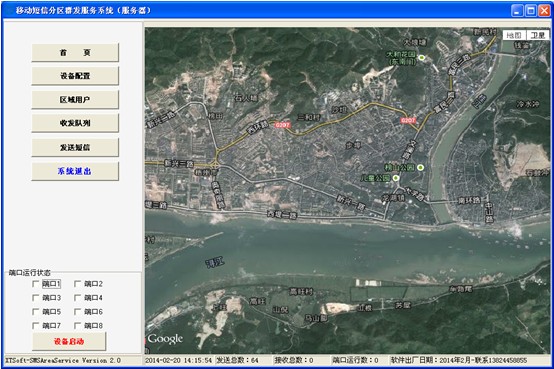Image resolution: width=554 pixels, height=369 pixels.
Task: Tick the 端口4 checkbox
Action: (x=77, y=298)
